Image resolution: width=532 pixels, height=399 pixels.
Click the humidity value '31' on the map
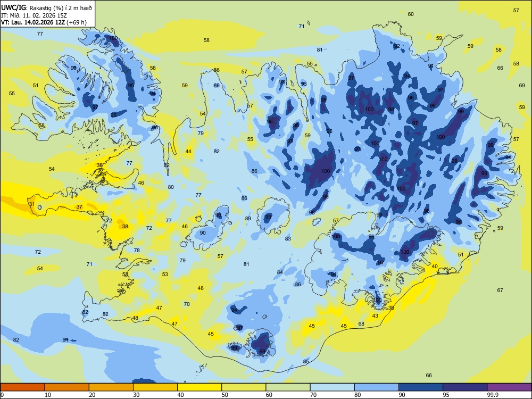tap(31, 204)
